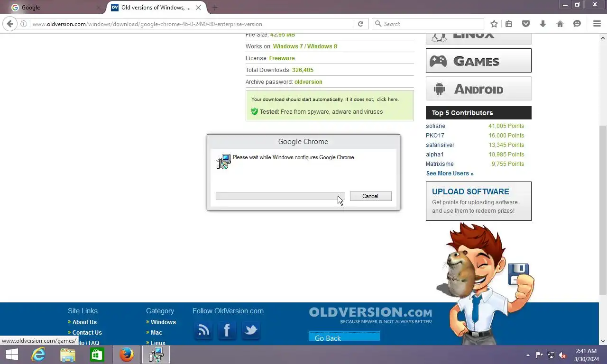Open Action Center flag tray icon
This screenshot has height=364, width=607.
coord(540,355)
